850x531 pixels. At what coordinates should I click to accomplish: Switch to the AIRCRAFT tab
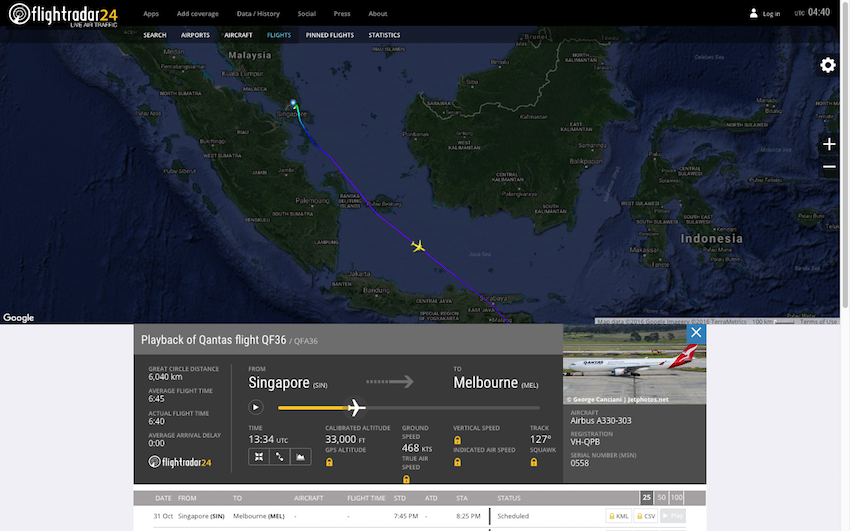pos(238,35)
